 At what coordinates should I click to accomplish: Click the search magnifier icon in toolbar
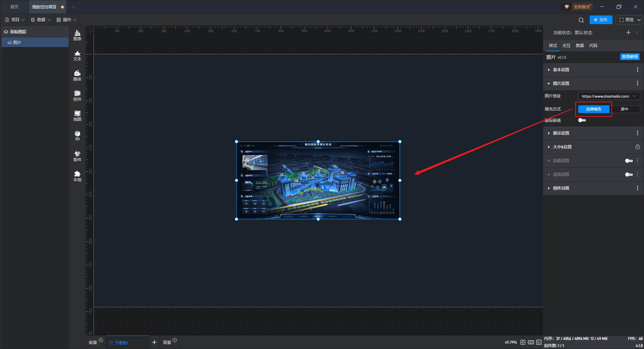click(581, 20)
